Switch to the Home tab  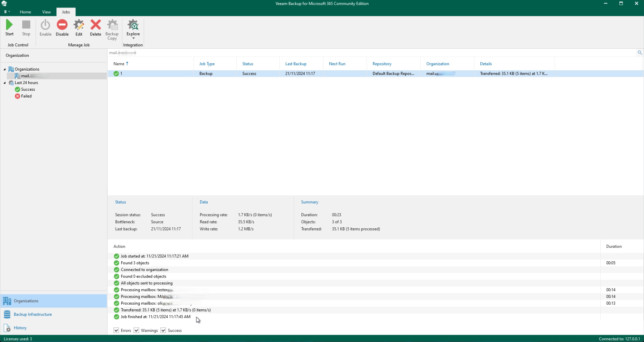point(25,12)
